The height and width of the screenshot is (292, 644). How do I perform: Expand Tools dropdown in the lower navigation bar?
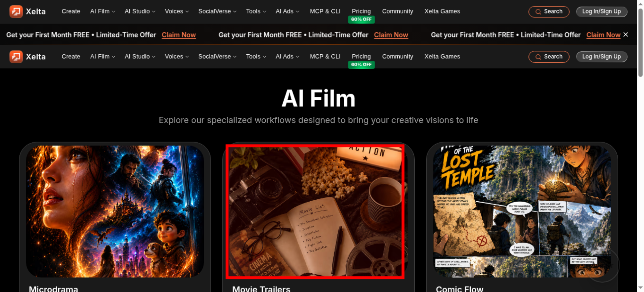tap(256, 57)
